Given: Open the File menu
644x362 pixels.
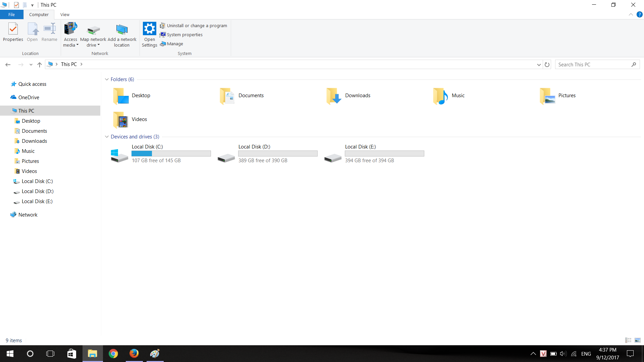Looking at the screenshot, I should (11, 15).
